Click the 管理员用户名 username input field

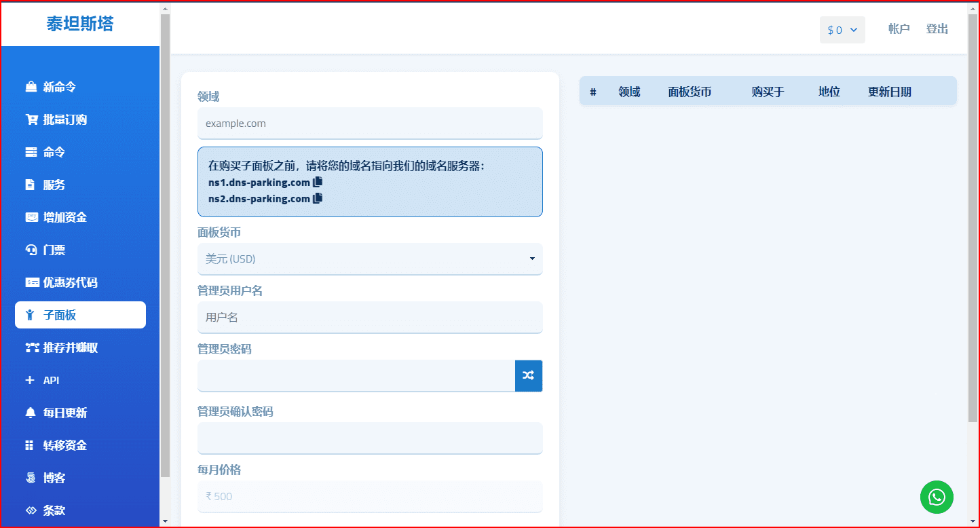(370, 317)
